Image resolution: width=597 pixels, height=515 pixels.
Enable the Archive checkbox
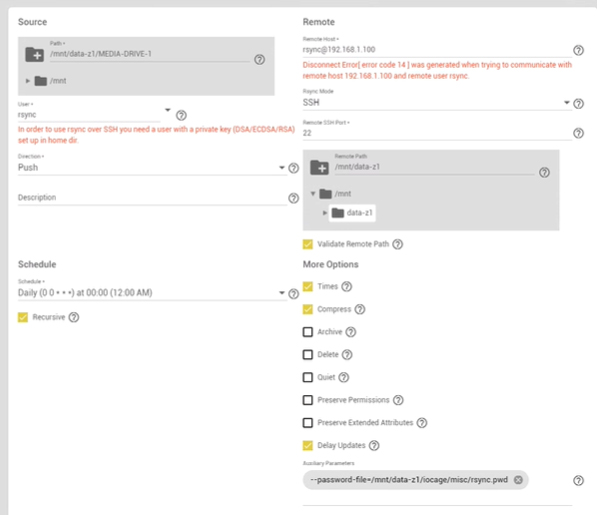click(308, 332)
